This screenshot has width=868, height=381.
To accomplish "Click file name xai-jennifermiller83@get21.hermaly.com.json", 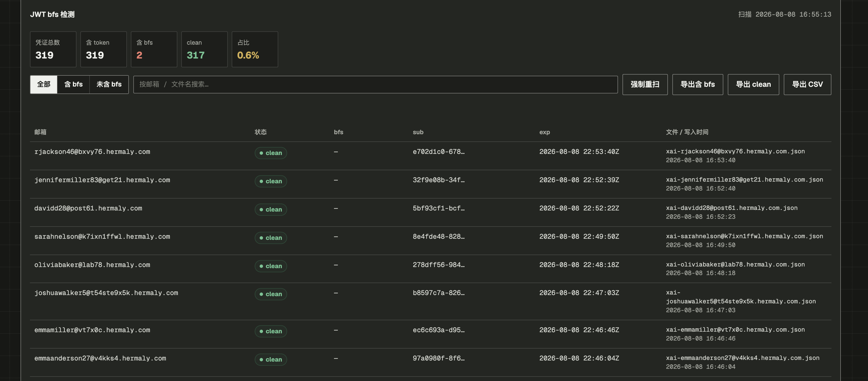I will point(744,180).
